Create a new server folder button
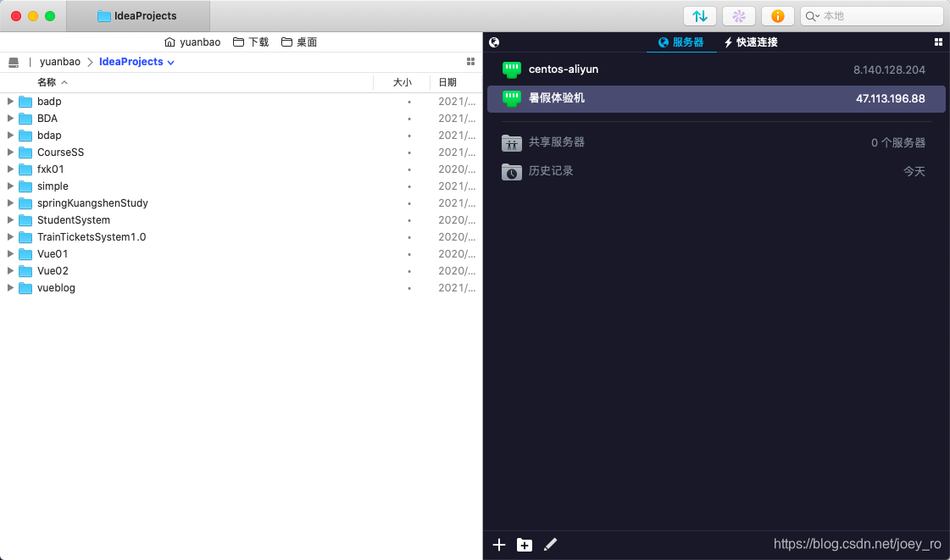Image resolution: width=950 pixels, height=560 pixels. [525, 545]
